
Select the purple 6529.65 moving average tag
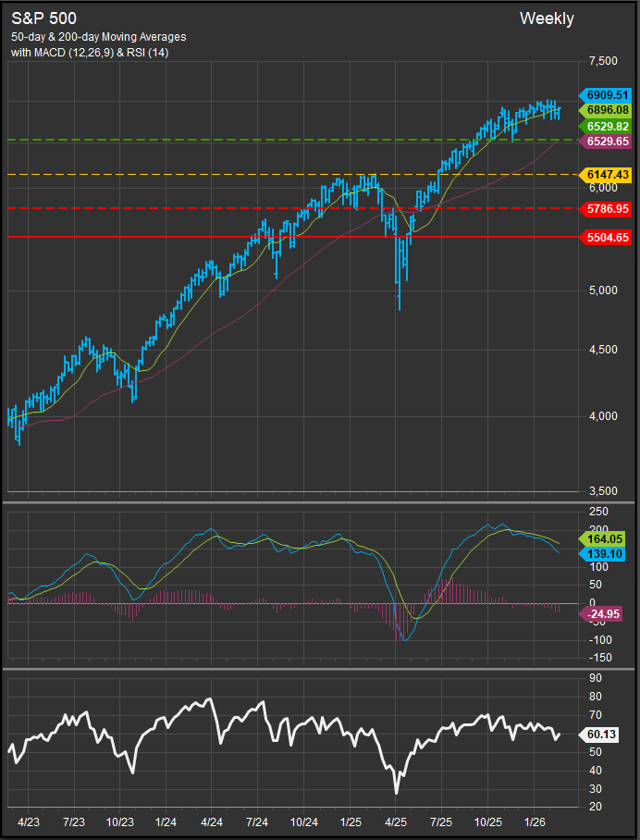[605, 142]
